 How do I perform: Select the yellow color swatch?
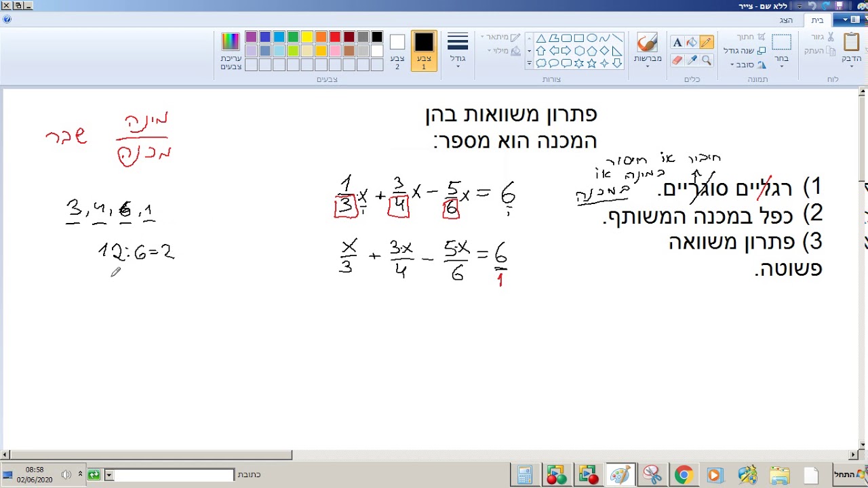pyautogui.click(x=307, y=37)
